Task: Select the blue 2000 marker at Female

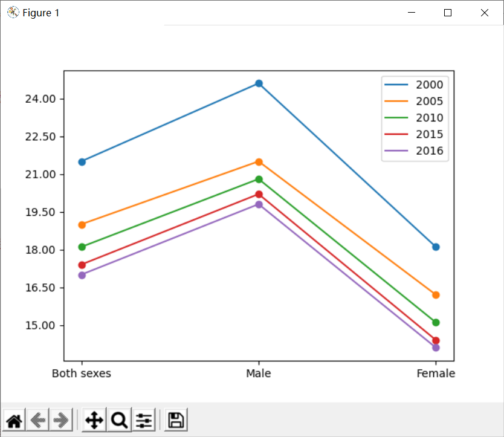Action: coord(436,247)
